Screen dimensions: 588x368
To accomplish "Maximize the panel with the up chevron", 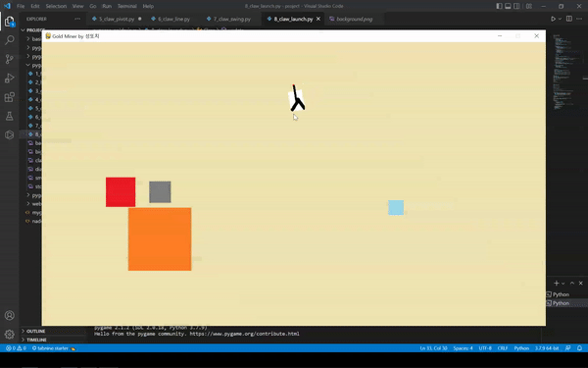I will click(572, 284).
